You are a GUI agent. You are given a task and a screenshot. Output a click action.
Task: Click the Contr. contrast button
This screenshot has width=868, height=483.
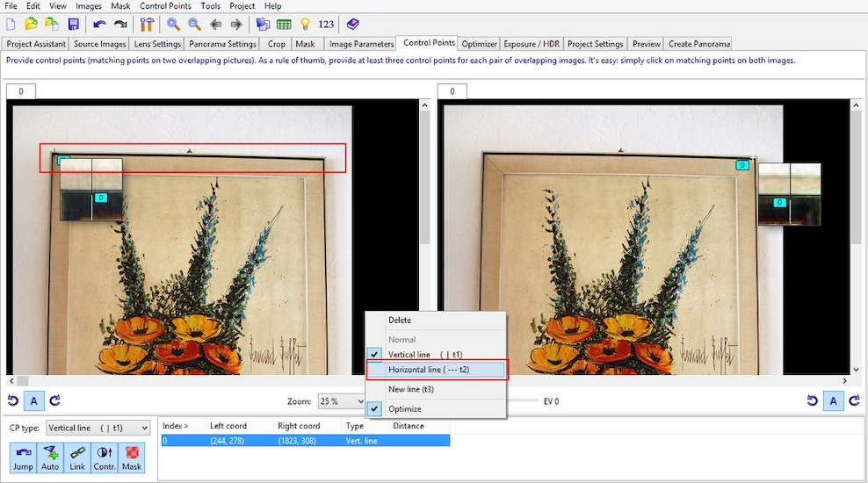tap(105, 458)
